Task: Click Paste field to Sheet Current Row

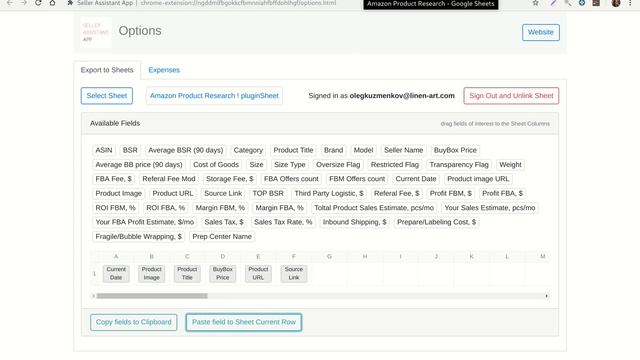Action: point(244,322)
